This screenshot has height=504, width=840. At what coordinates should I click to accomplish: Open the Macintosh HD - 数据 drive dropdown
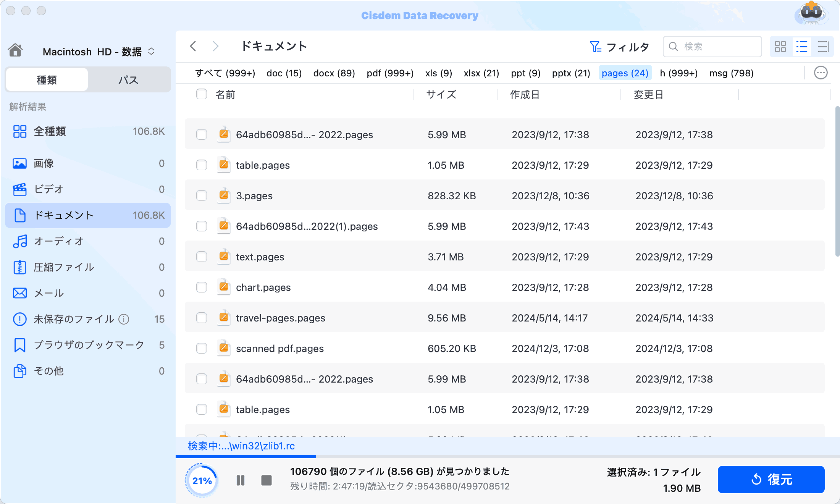click(x=99, y=52)
